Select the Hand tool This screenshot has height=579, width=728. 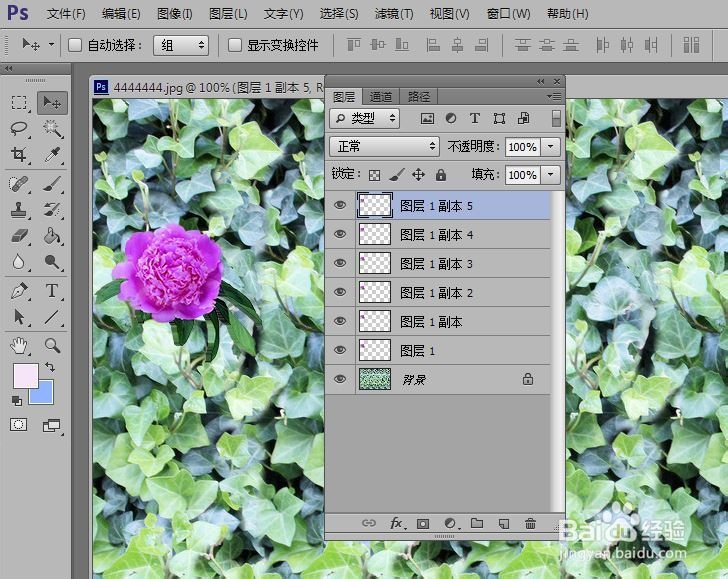[19, 346]
